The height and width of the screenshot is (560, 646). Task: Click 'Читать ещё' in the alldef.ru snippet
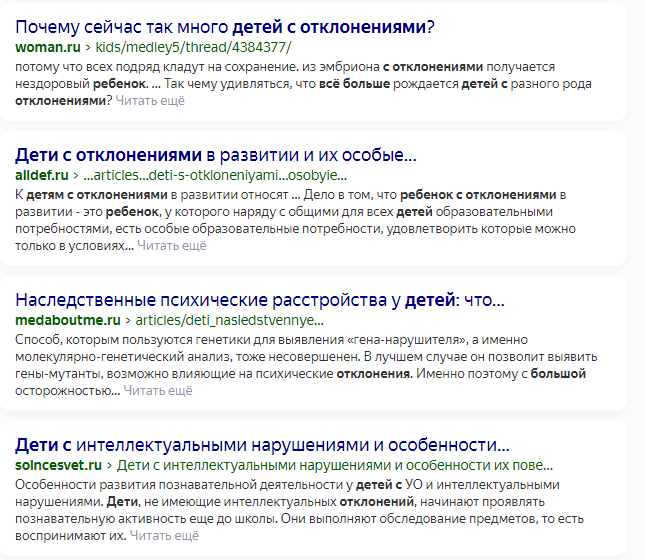(x=172, y=246)
